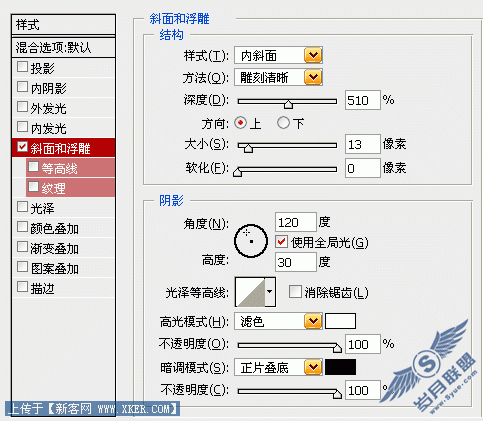Image resolution: width=483 pixels, height=421 pixels.
Task: Click the white highlight color swatch
Action: click(340, 321)
